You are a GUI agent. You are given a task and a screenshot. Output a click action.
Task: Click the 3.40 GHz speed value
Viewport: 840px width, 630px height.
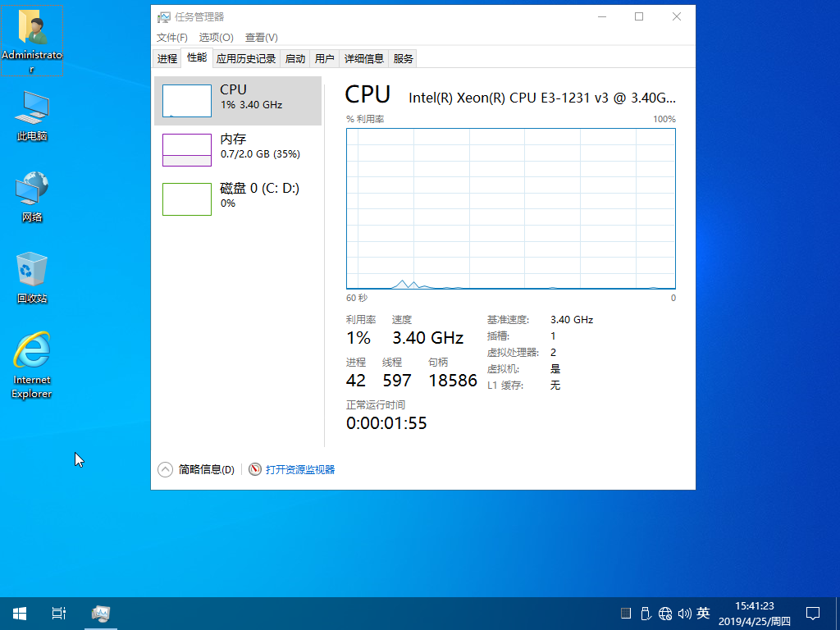(428, 338)
